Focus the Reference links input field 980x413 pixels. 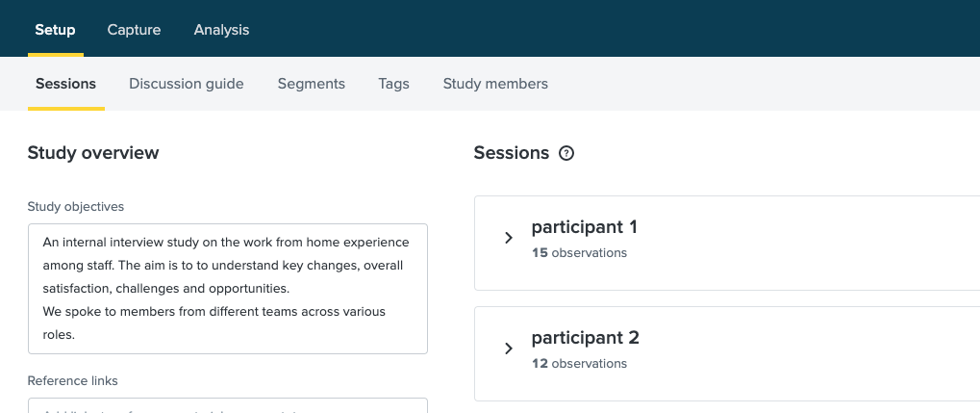click(228, 406)
